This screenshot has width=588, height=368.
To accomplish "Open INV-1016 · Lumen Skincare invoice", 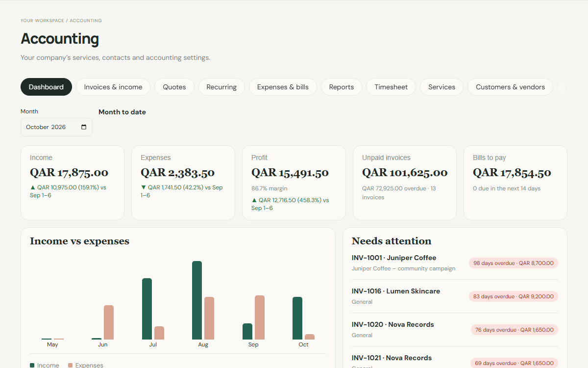I will click(396, 291).
